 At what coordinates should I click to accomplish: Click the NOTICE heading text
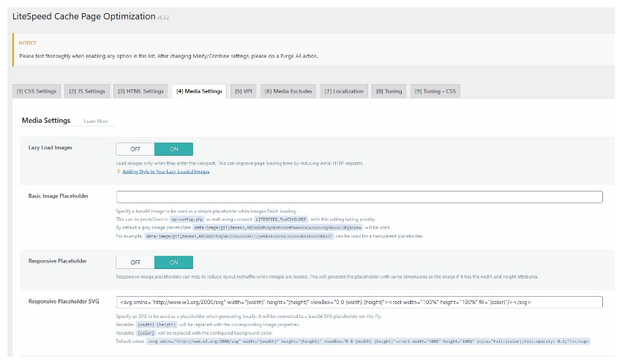pos(27,43)
